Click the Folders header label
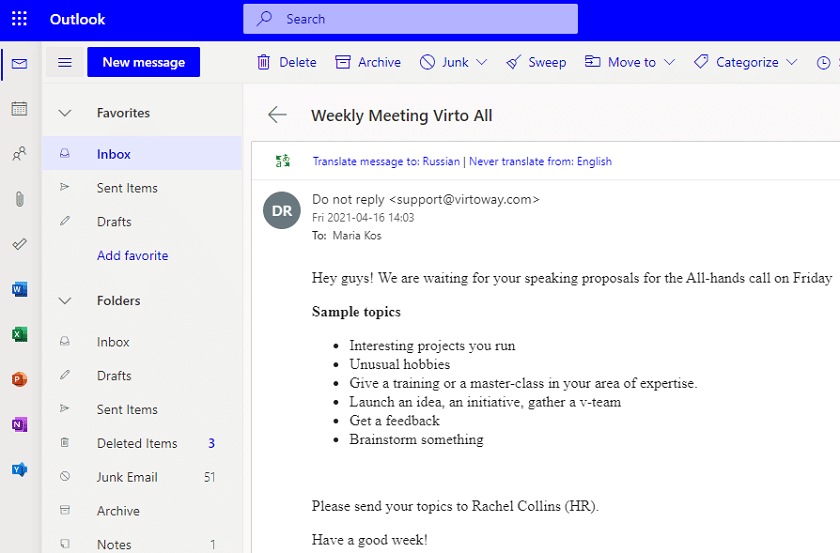Screen dimensions: 840x553 click(x=118, y=301)
